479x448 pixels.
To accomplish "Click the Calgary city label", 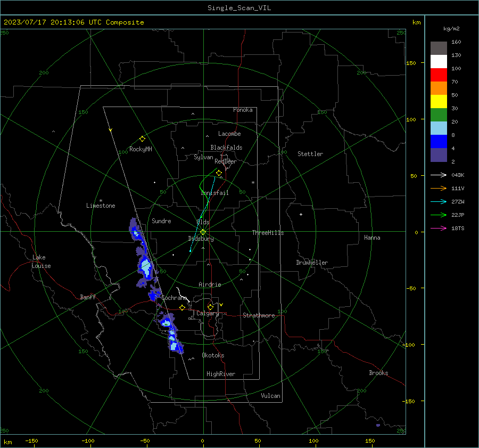I will coord(208,313).
